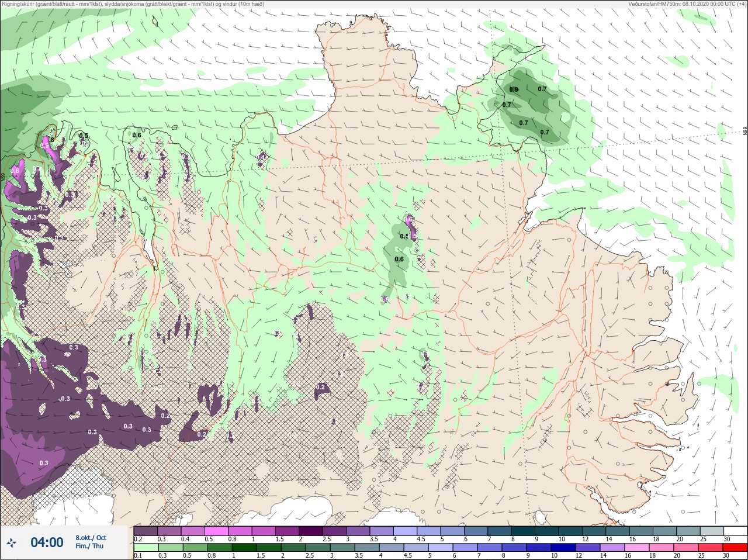The height and width of the screenshot is (560, 748).
Task: Pick the light pink 16 swatch in lower legend row
Action: click(x=637, y=548)
